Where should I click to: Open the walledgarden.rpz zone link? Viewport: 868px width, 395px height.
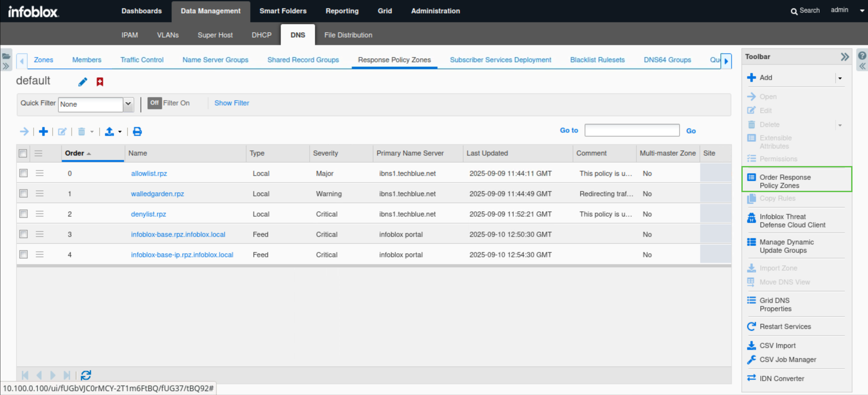pyautogui.click(x=157, y=194)
